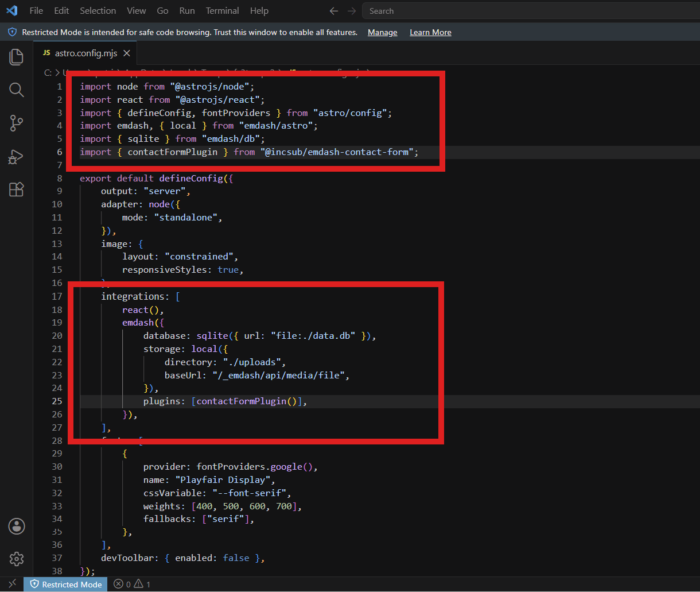The height and width of the screenshot is (592, 700).
Task: Open the Explorer view in activity bar
Action: (x=17, y=57)
